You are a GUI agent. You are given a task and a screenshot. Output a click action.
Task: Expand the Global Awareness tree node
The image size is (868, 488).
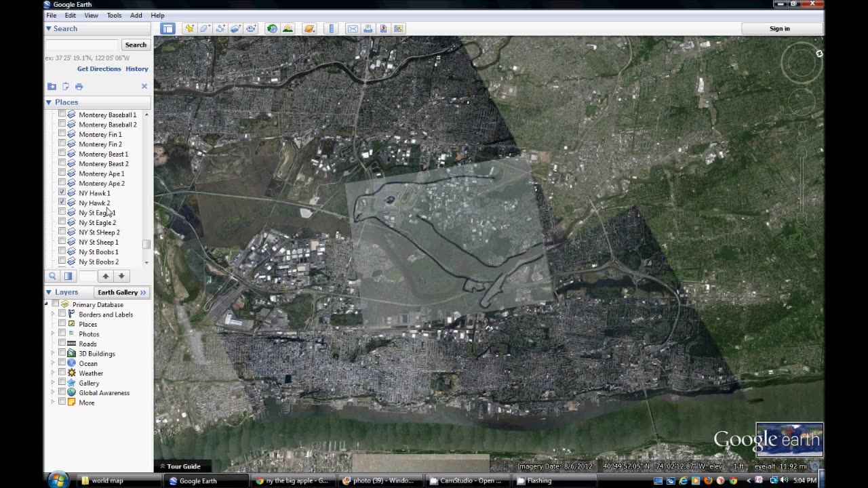54,392
